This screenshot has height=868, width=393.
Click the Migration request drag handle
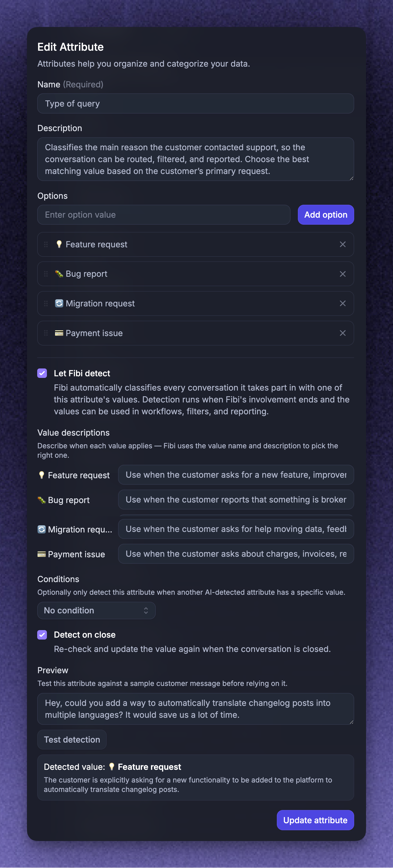click(x=46, y=304)
